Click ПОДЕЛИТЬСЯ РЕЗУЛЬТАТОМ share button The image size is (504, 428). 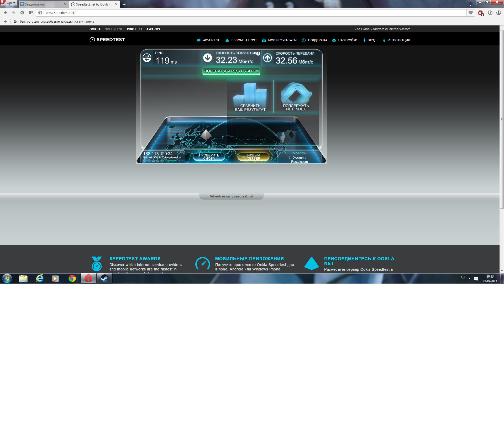click(231, 71)
